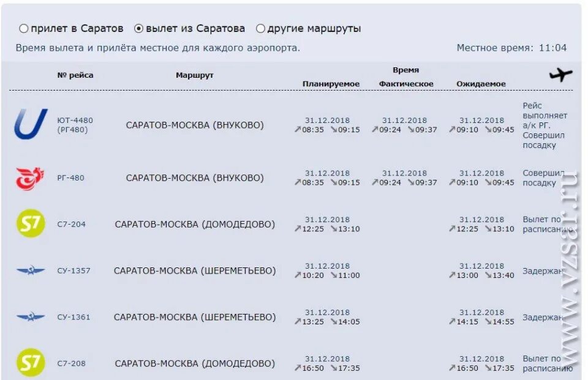The height and width of the screenshot is (380, 588).
Task: Select the 'вылет из Саратова' radio button
Action: coord(138,28)
